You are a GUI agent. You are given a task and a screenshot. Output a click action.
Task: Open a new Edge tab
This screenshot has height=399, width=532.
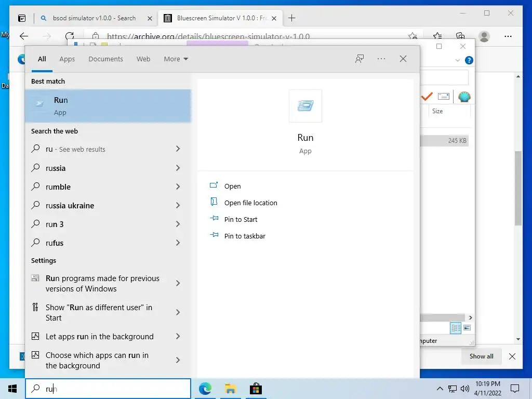[x=291, y=18]
